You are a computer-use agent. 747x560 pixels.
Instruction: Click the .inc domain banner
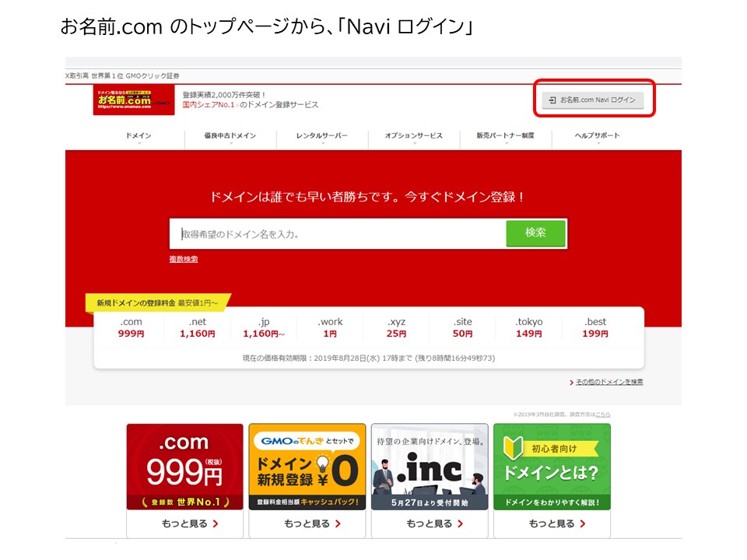(x=430, y=467)
